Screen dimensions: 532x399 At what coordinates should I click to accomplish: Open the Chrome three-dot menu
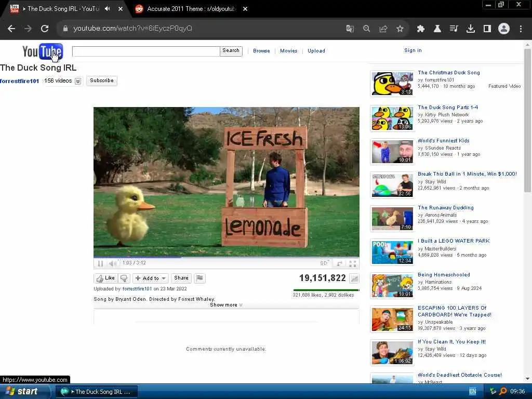(x=521, y=29)
